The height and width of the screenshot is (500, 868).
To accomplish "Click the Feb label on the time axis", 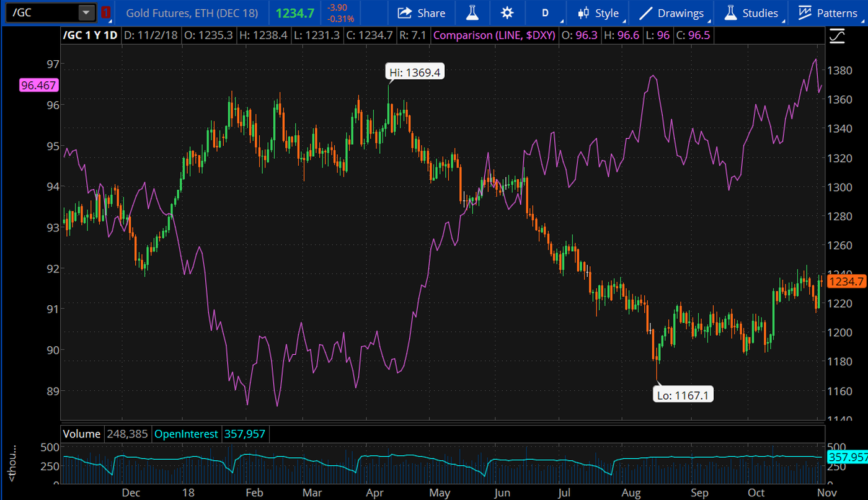I will [x=255, y=493].
